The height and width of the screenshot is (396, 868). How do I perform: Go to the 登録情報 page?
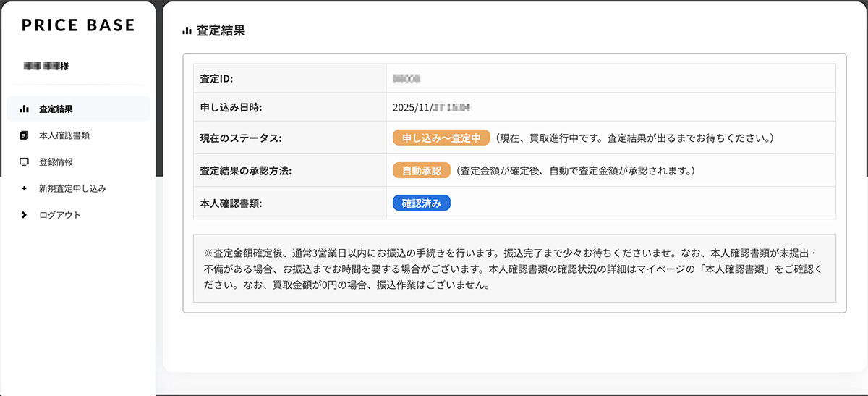pos(56,162)
